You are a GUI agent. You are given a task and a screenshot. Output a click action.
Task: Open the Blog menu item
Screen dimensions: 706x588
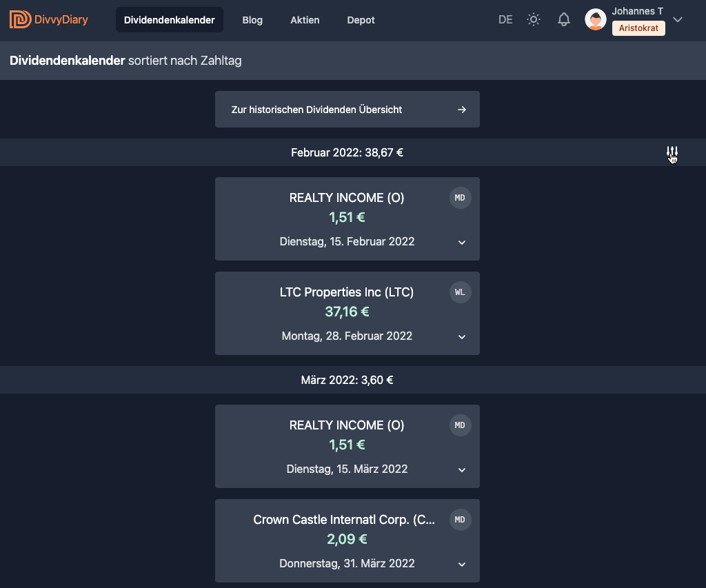click(x=252, y=20)
